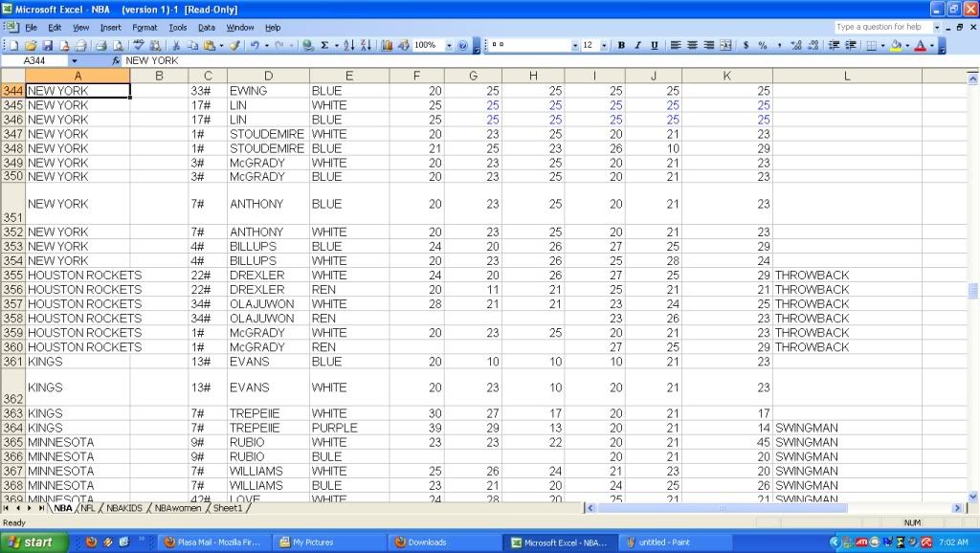The image size is (980, 553).
Task: Run the Spelling check icon
Action: 139,46
